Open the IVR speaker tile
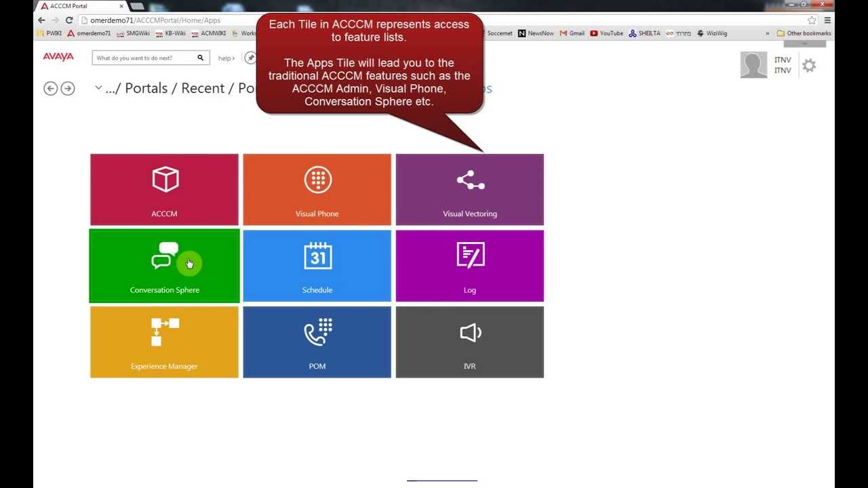Image resolution: width=868 pixels, height=488 pixels. (x=470, y=342)
